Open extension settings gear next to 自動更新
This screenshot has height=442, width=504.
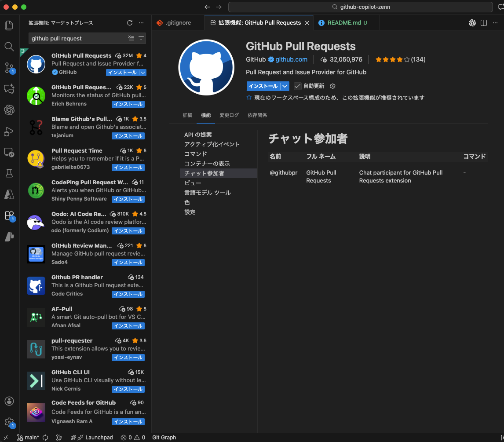coord(332,86)
